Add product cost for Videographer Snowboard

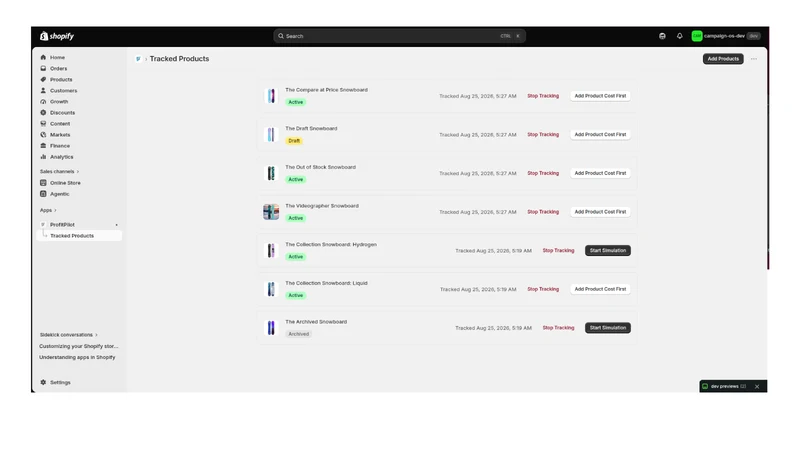pos(600,212)
